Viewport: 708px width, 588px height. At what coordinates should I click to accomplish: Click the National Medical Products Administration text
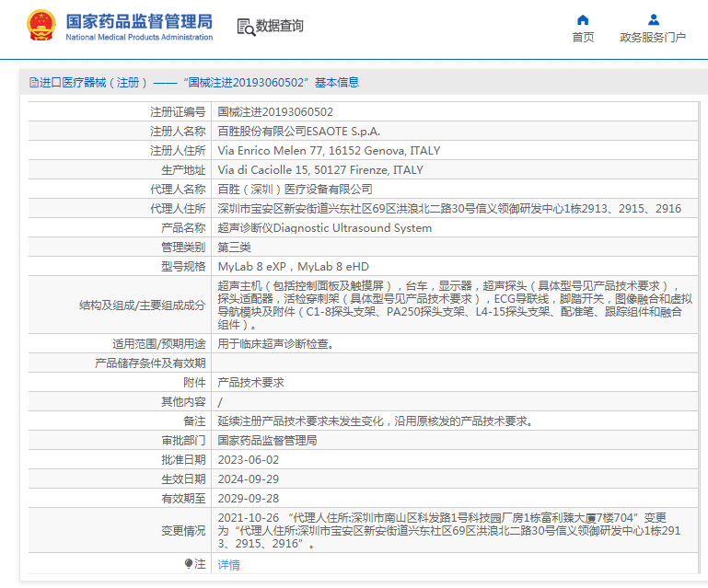139,38
